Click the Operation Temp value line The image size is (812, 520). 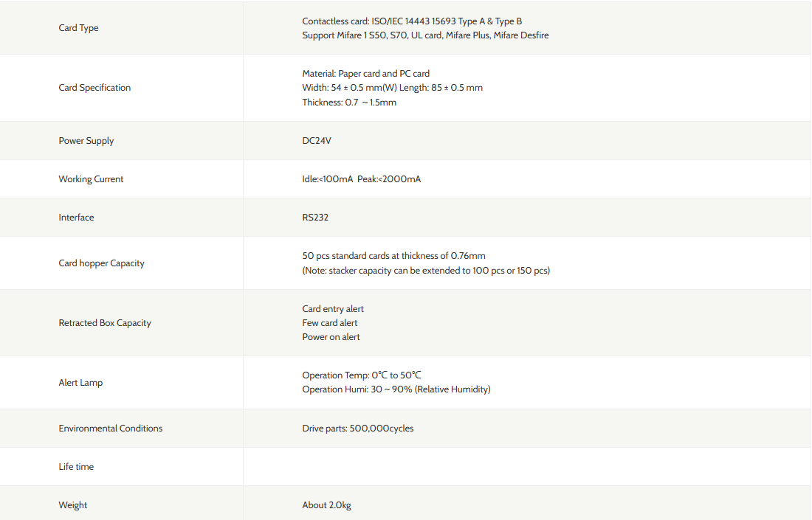(362, 375)
